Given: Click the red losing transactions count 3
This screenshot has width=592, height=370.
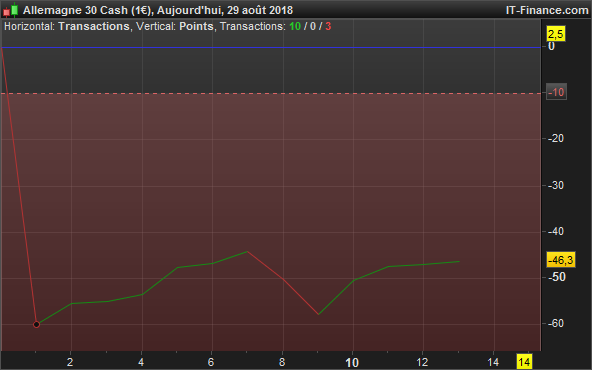Looking at the screenshot, I should (328, 26).
